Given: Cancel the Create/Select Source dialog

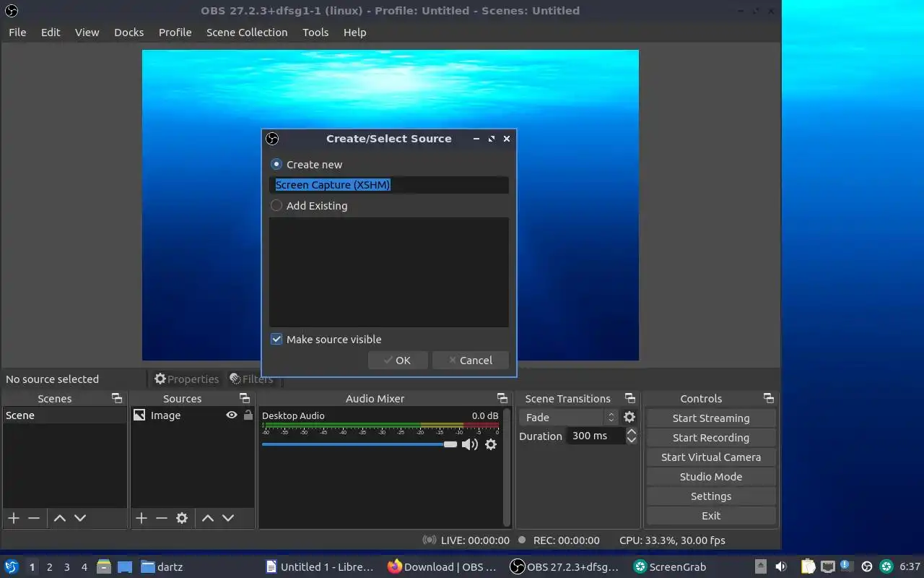Looking at the screenshot, I should [x=471, y=360].
